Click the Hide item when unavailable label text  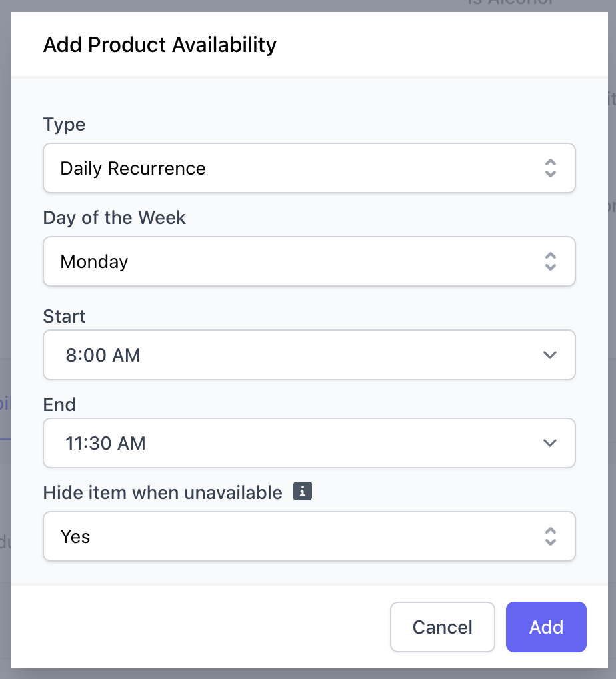click(x=162, y=493)
